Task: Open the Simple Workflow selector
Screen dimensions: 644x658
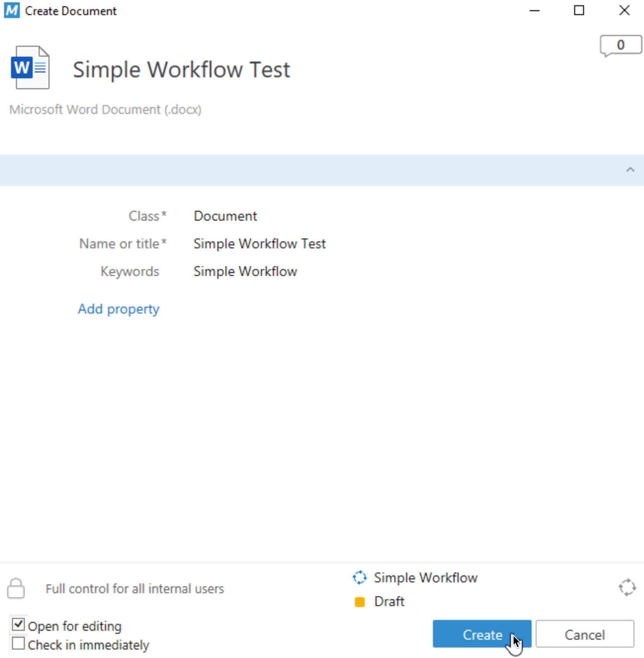Action: click(426, 578)
